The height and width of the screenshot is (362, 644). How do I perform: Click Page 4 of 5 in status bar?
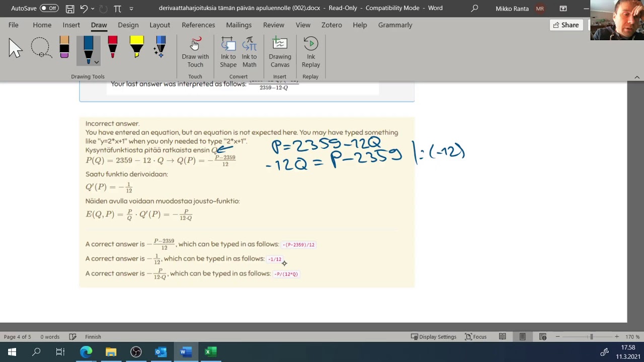coord(17,337)
